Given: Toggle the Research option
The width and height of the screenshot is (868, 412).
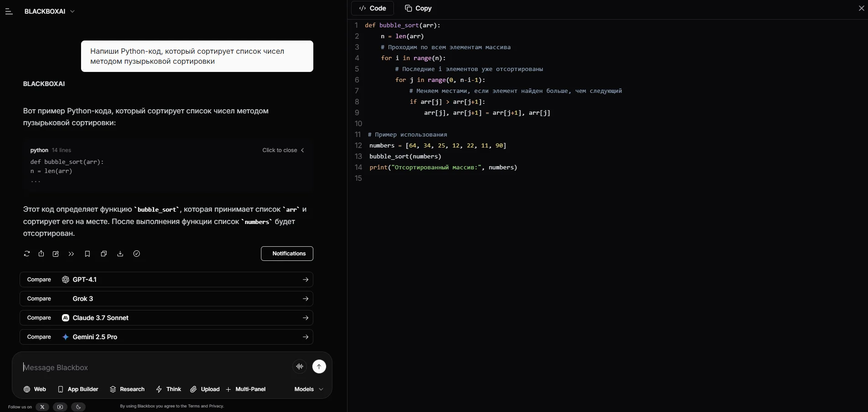Looking at the screenshot, I should pos(127,389).
